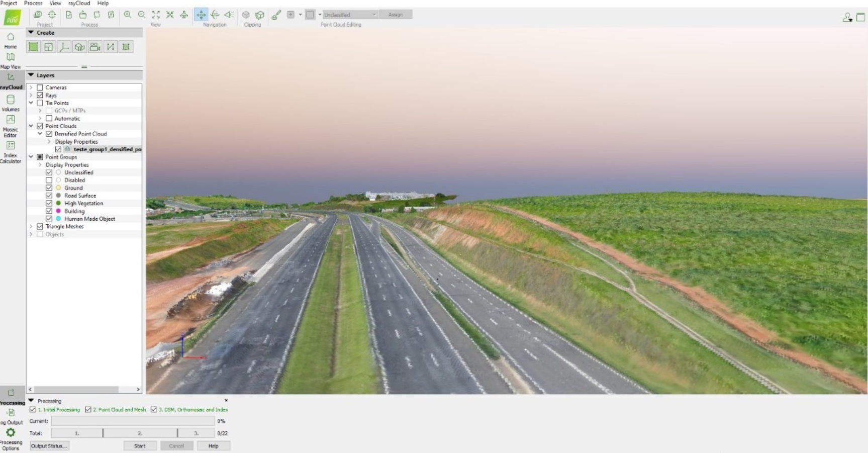Click the Focus on Selection icon
The width and height of the screenshot is (868, 453).
coord(170,15)
